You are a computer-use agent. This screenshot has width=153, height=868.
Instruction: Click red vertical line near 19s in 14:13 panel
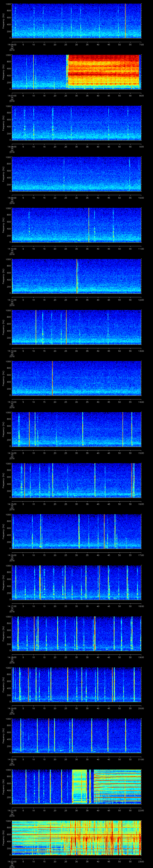click(52, 378)
